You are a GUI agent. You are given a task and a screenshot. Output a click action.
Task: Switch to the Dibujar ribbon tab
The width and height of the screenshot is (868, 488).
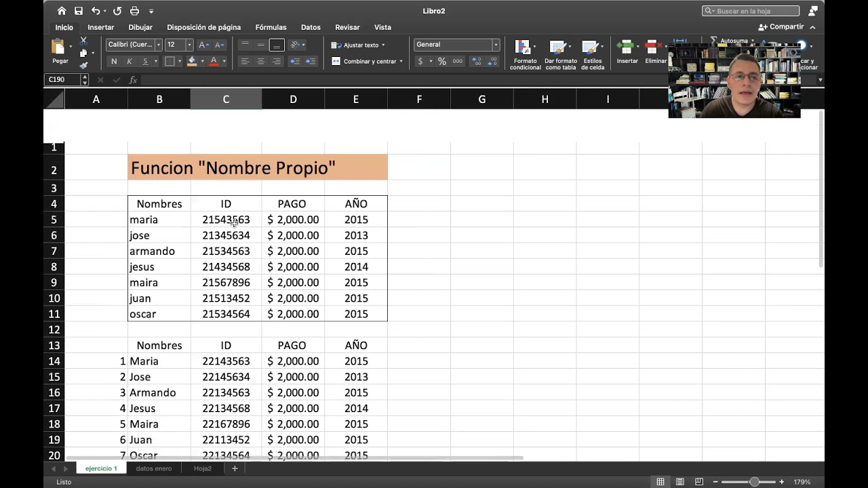coord(140,27)
